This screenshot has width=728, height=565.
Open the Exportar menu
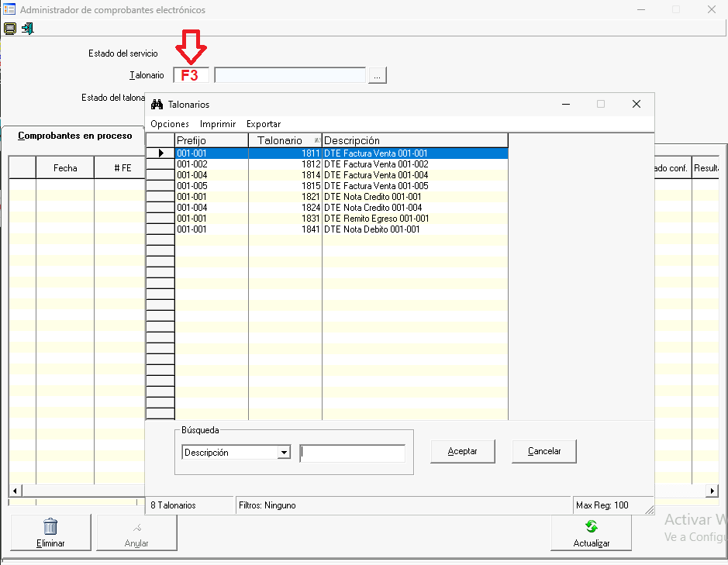coord(264,124)
